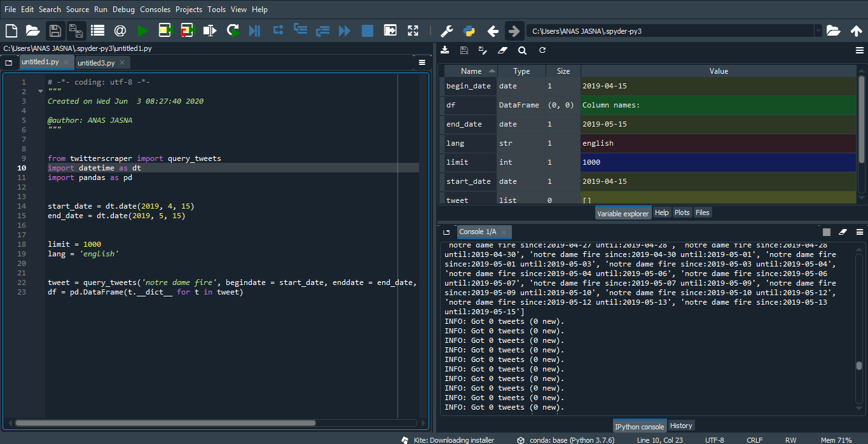Open the Consoles menu
868x444 pixels.
155,10
